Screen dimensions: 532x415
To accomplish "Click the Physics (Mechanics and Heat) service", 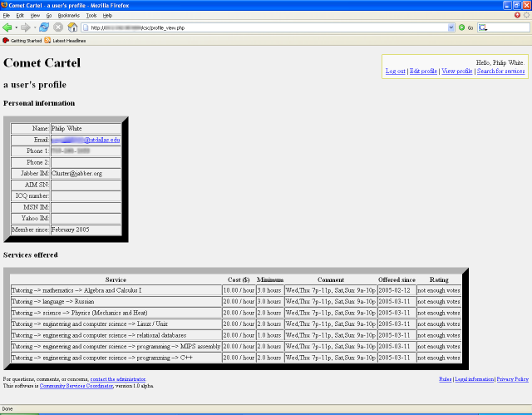I will click(116, 313).
